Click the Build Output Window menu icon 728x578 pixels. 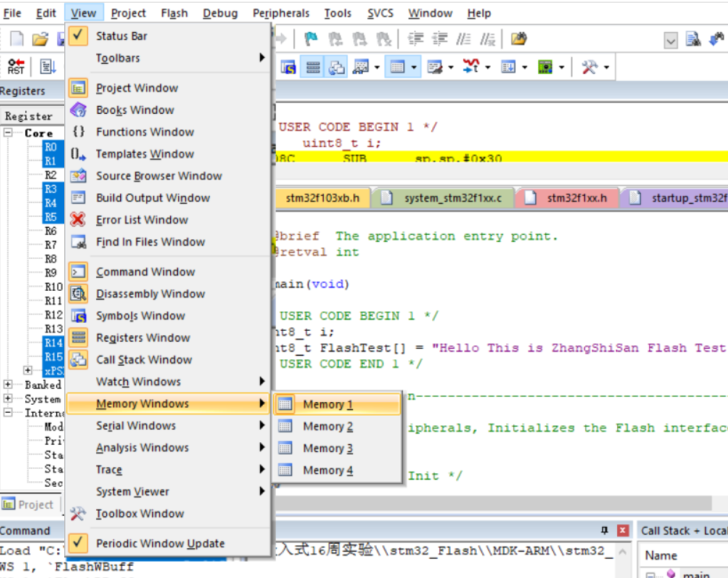pyautogui.click(x=78, y=198)
